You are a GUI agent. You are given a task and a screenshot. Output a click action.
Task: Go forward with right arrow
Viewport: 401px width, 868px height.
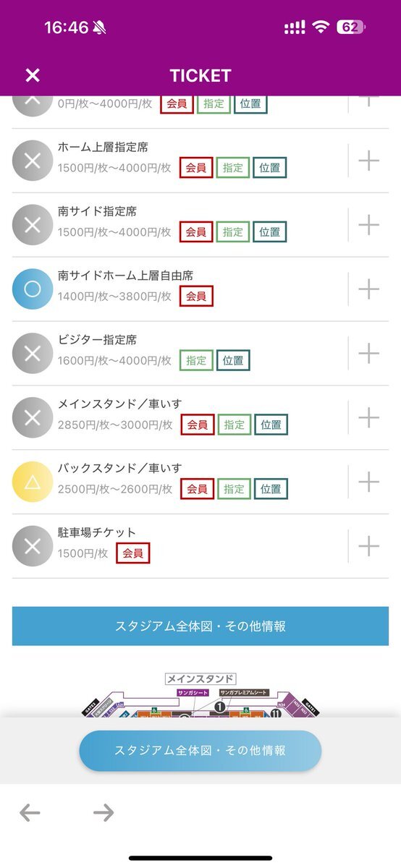pyautogui.click(x=104, y=813)
